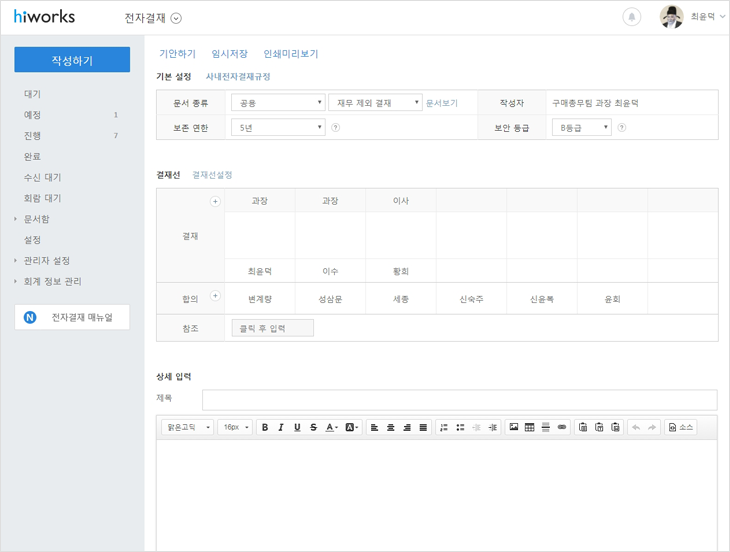Click the 제목 title input field
The height and width of the screenshot is (552, 730).
pos(460,400)
